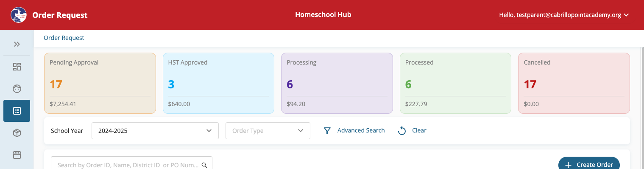Select the Cancelled status card
This screenshot has height=169, width=644.
pyautogui.click(x=574, y=83)
